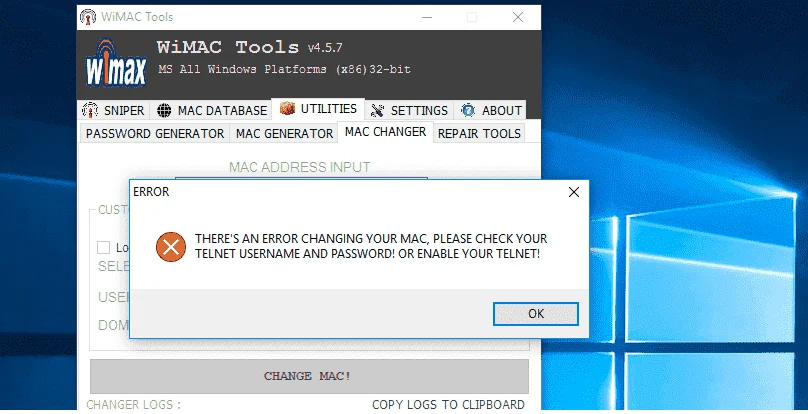Click the v4.5.7 version text

point(325,48)
